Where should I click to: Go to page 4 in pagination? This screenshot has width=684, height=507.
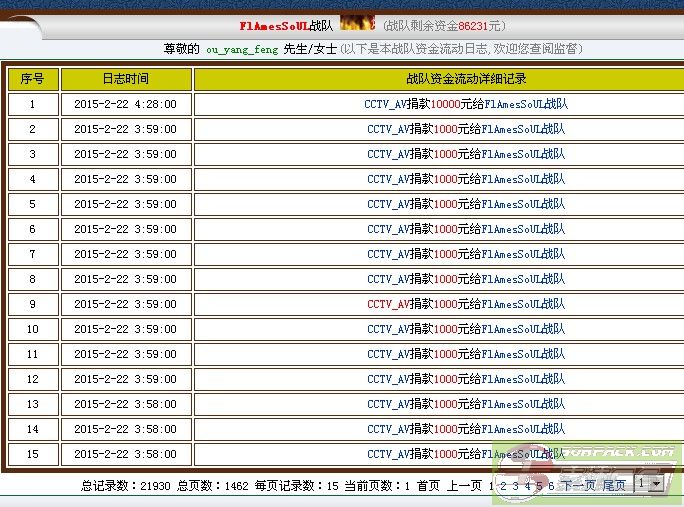click(527, 485)
